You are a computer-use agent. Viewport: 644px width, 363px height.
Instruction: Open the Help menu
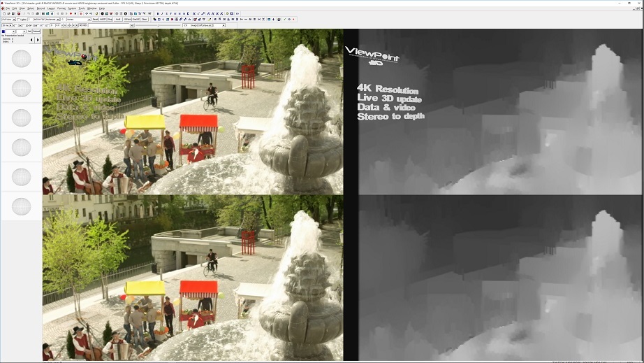(102, 8)
